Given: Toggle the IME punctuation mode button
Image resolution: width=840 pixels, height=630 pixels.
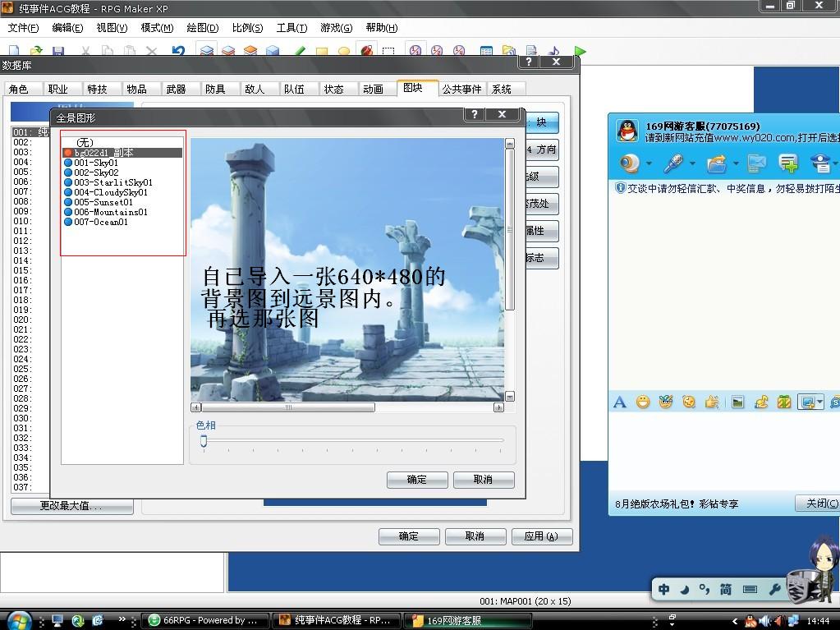Looking at the screenshot, I should point(705,589).
